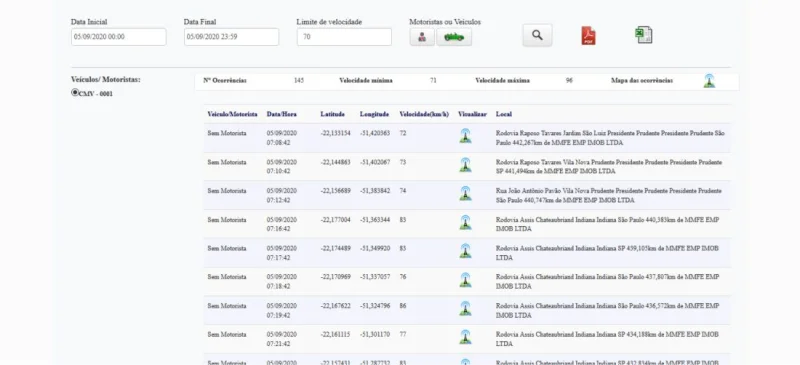Select longitude value -51,363344
This screenshot has width=800, height=365.
(x=374, y=220)
